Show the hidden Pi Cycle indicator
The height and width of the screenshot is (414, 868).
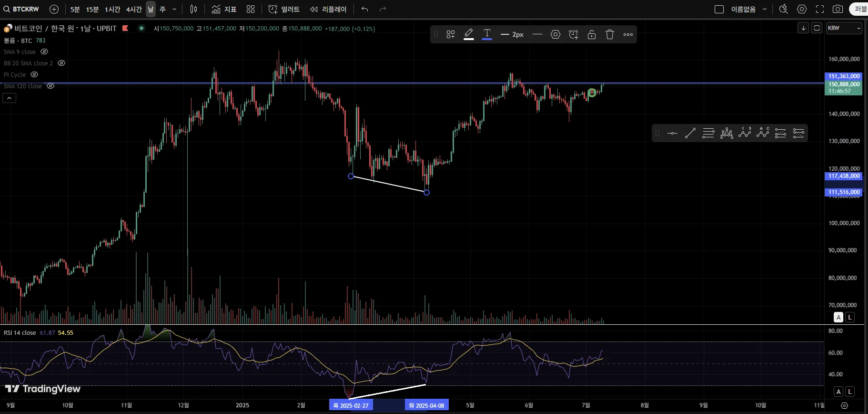tap(34, 74)
